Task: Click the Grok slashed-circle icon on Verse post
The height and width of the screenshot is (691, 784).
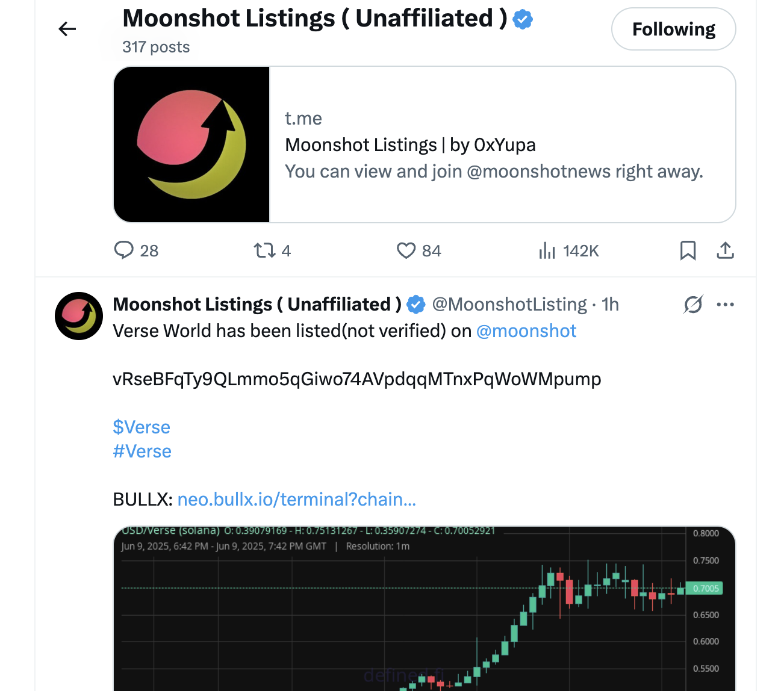Action: click(x=693, y=305)
